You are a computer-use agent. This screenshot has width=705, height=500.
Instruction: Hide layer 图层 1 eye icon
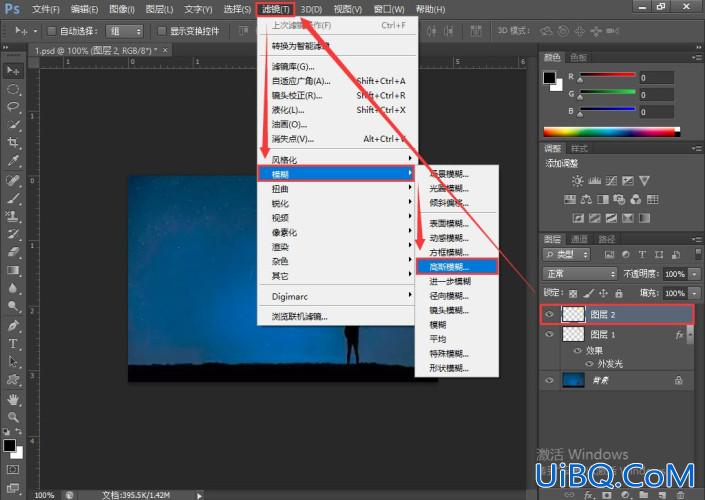(549, 334)
